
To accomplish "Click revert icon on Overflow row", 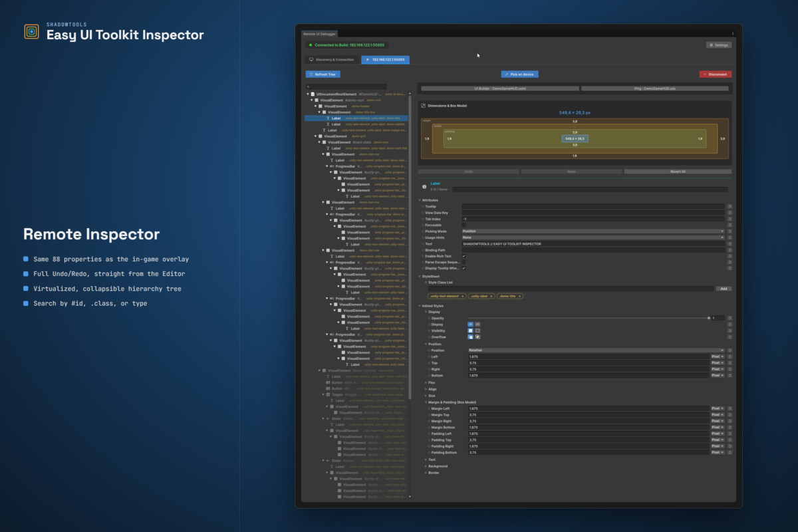I will point(730,336).
